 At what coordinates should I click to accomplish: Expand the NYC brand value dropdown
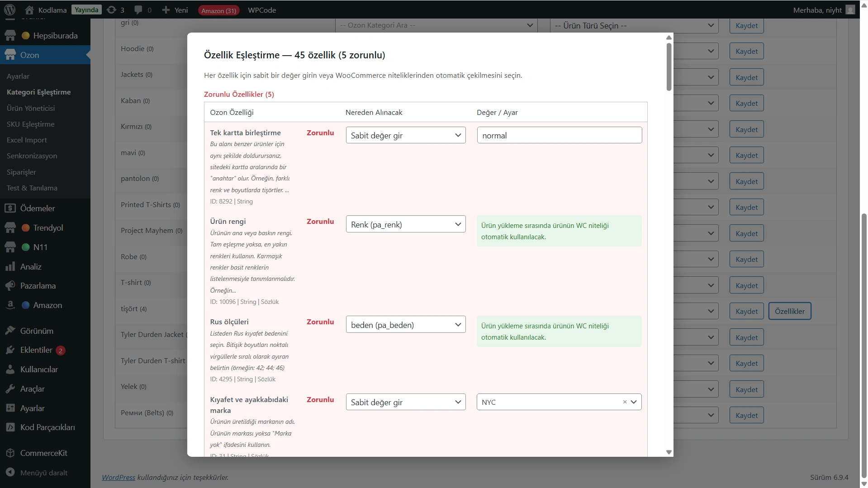(634, 402)
